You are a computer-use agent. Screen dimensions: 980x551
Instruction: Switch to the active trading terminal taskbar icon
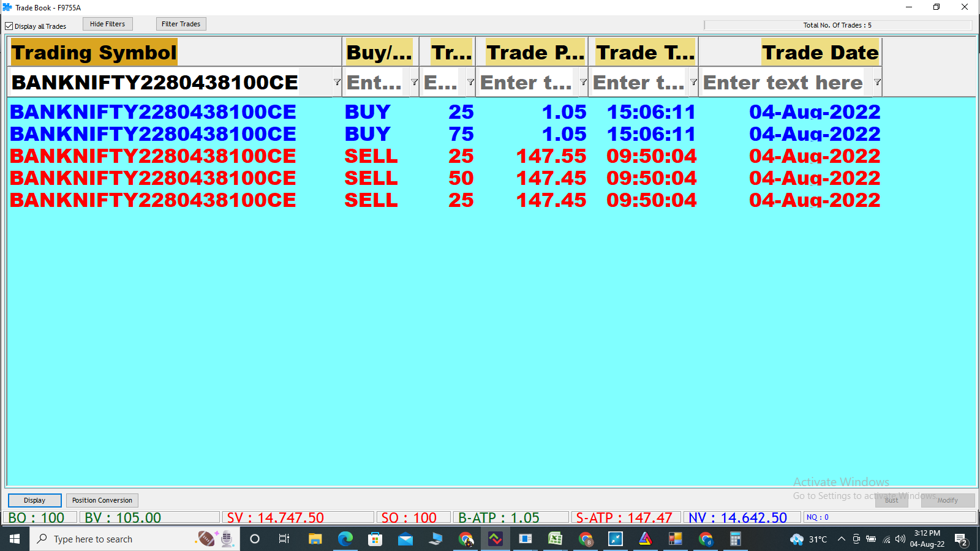(x=495, y=539)
